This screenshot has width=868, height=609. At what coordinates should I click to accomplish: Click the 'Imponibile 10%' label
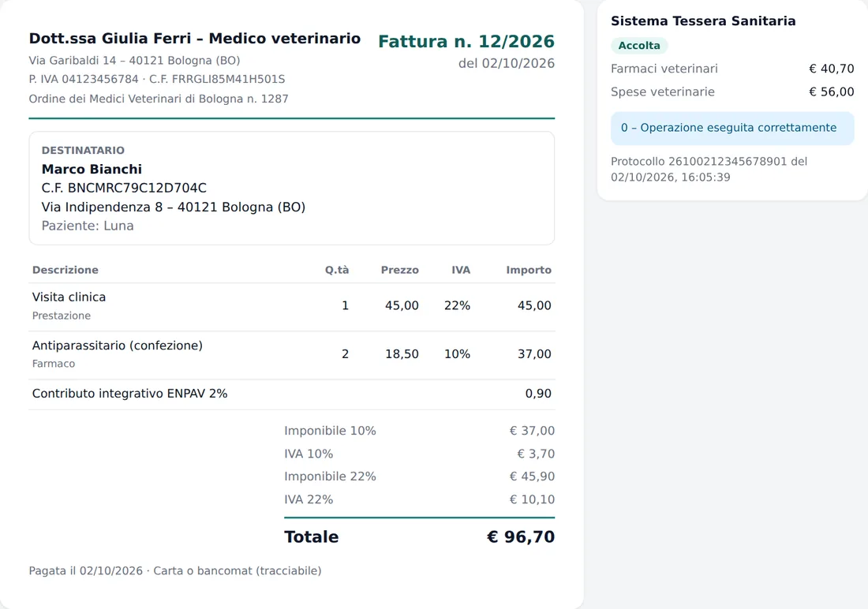[x=330, y=431]
